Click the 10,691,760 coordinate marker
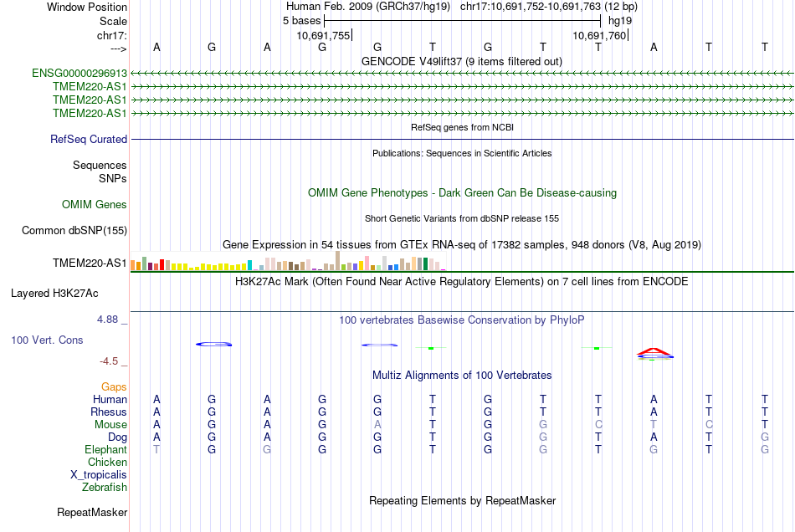The width and height of the screenshot is (795, 532). tap(599, 35)
